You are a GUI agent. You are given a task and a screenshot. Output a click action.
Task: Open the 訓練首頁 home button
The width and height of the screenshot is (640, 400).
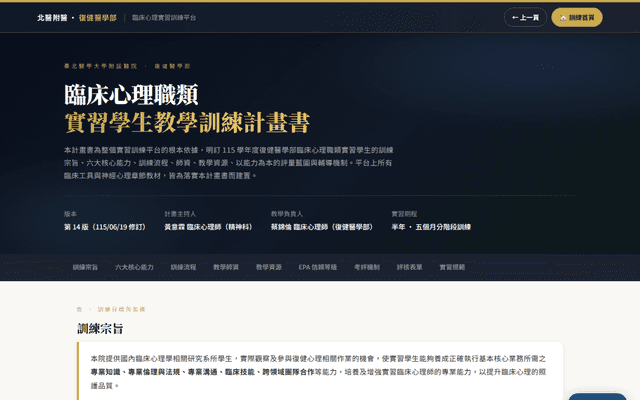577,18
